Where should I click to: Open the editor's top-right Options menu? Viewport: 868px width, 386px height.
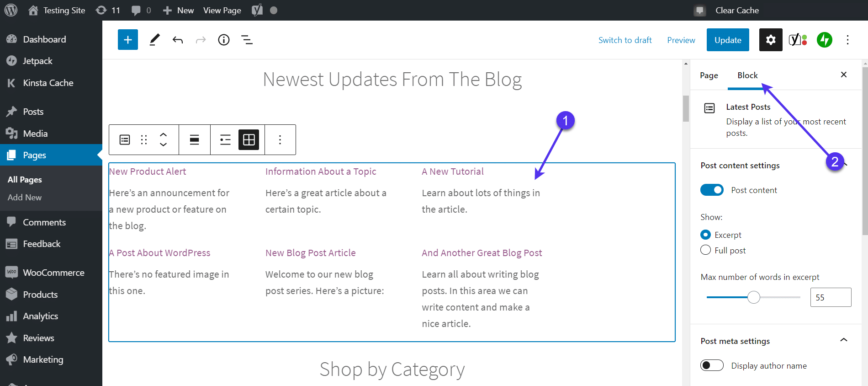point(848,40)
